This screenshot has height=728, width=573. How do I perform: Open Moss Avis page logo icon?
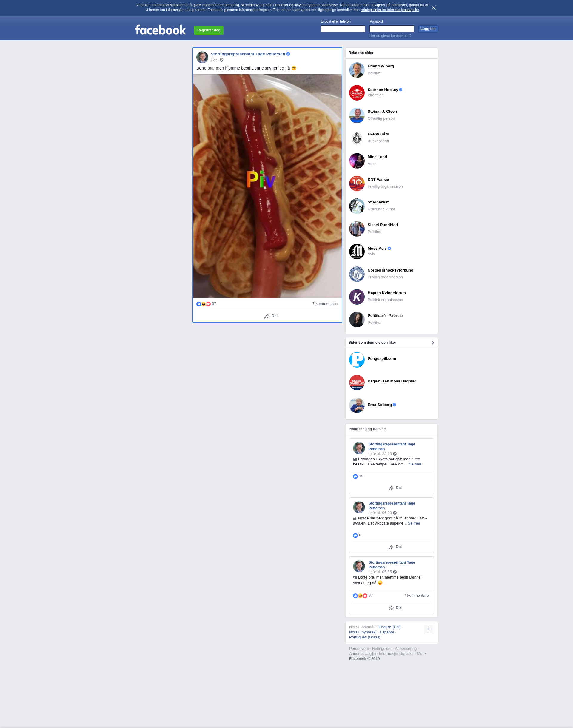(357, 252)
